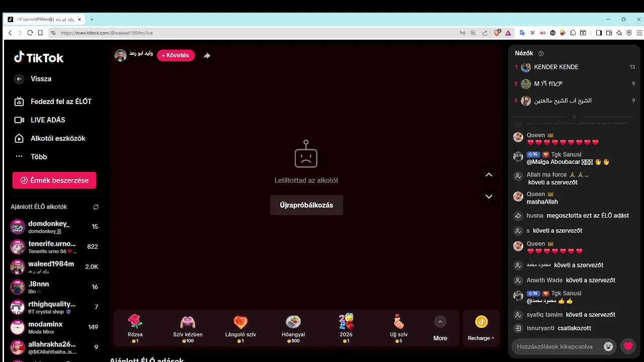Click the Érmék beszerzése button
Screen dimensions: 644x362
click(x=54, y=180)
